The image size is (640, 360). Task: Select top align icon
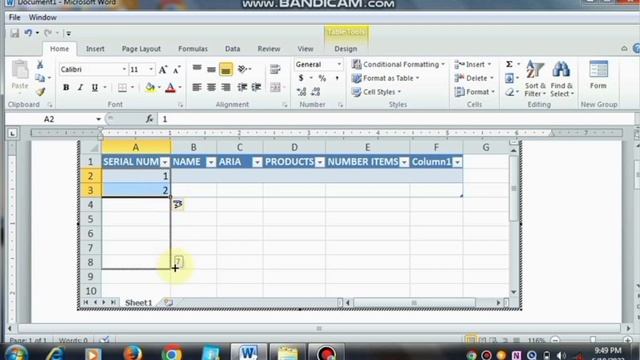pos(197,69)
